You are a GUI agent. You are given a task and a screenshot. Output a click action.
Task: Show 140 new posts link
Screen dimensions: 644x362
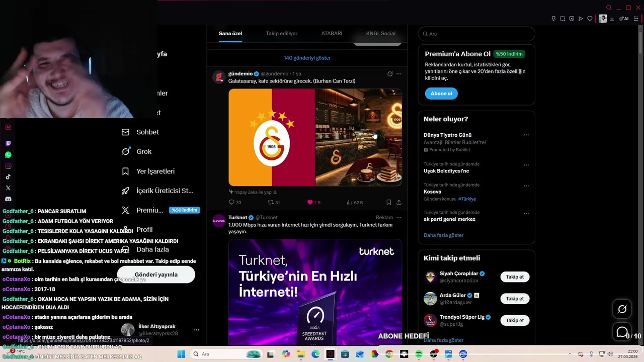[307, 58]
